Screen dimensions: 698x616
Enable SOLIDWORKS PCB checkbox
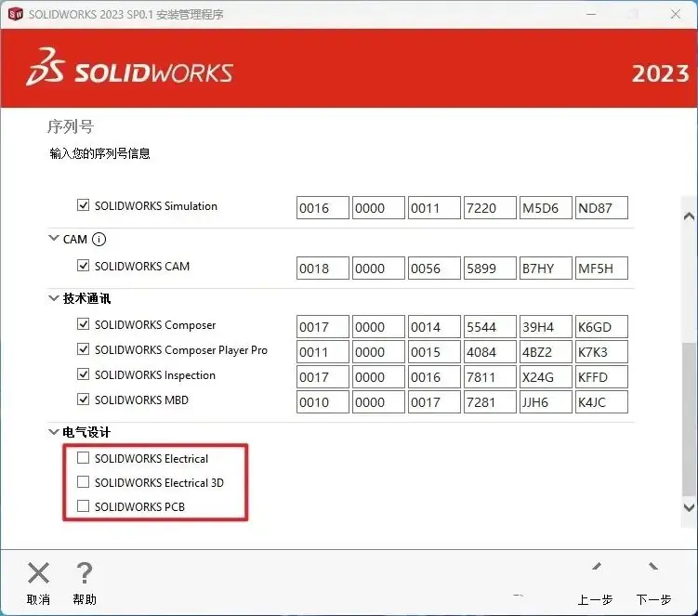(84, 506)
